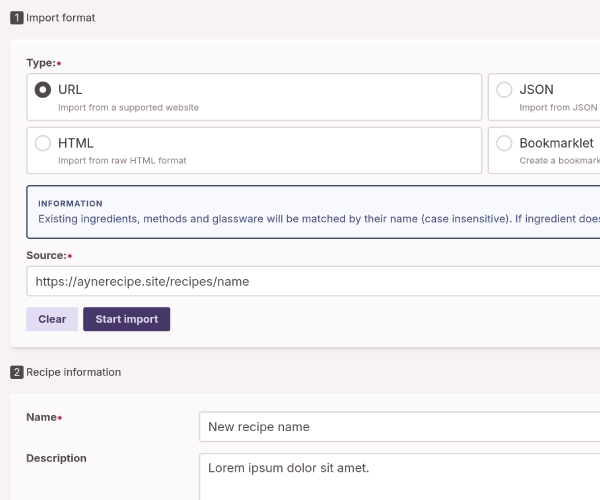Click the Recipe information section heading
This screenshot has width=600, height=500.
tap(73, 372)
